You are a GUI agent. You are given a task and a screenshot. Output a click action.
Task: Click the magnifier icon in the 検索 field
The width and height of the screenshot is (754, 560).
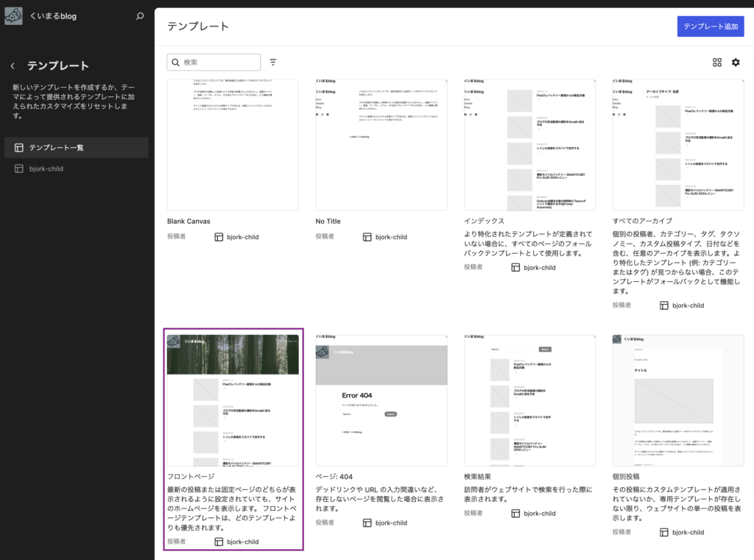coord(175,62)
